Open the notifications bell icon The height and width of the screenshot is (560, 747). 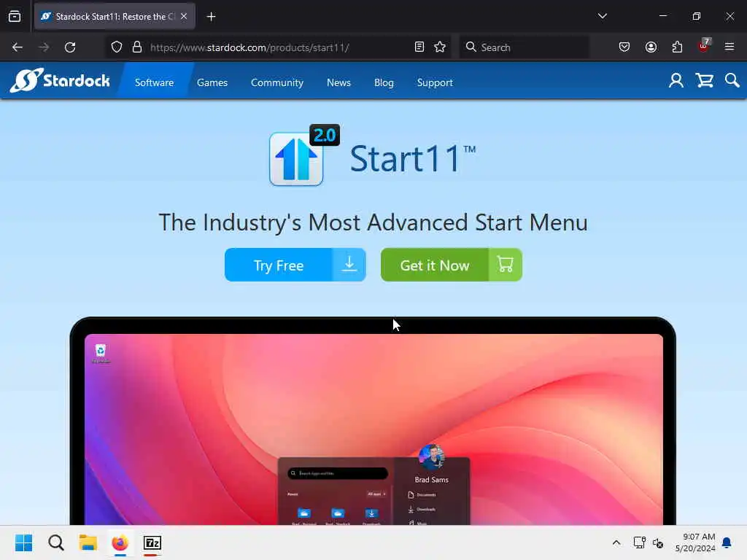[x=727, y=542]
